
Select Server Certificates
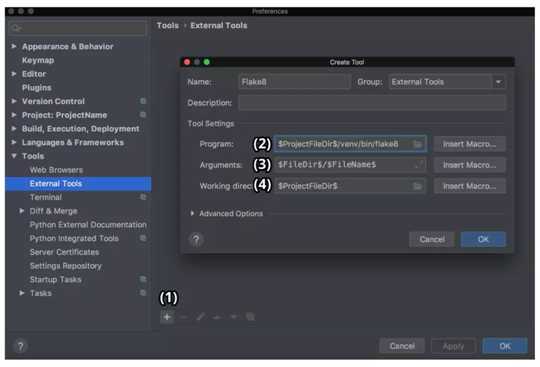64,252
